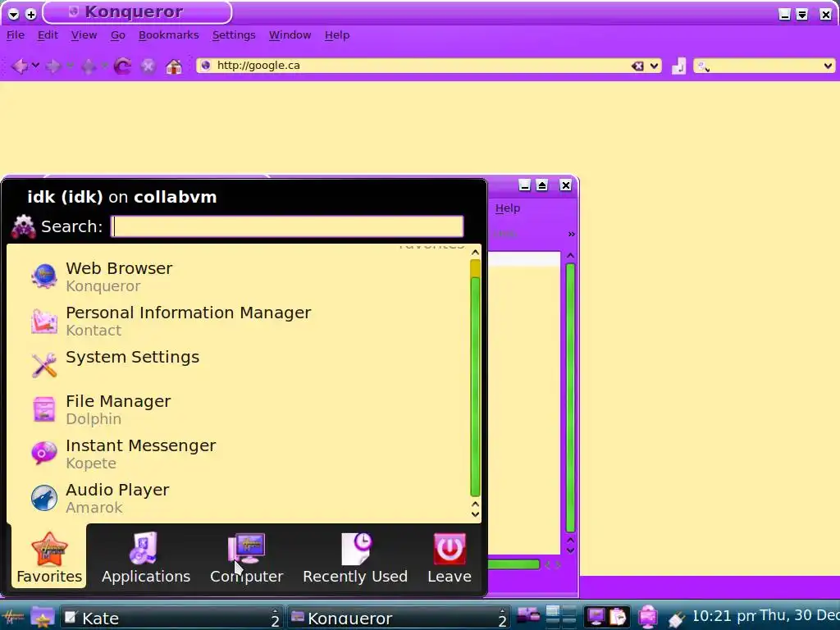The image size is (840, 630).
Task: Open the Leave tab
Action: click(450, 557)
